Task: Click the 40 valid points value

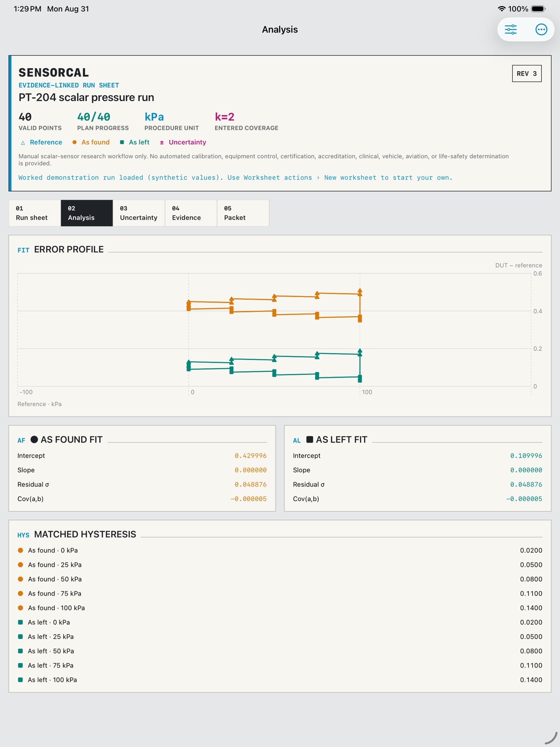Action: click(x=25, y=117)
